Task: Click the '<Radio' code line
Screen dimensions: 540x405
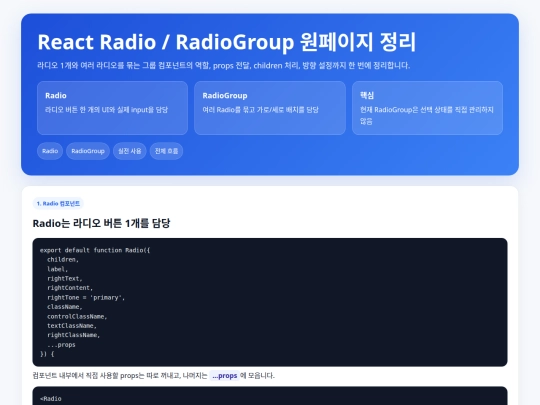Action: tap(51, 398)
